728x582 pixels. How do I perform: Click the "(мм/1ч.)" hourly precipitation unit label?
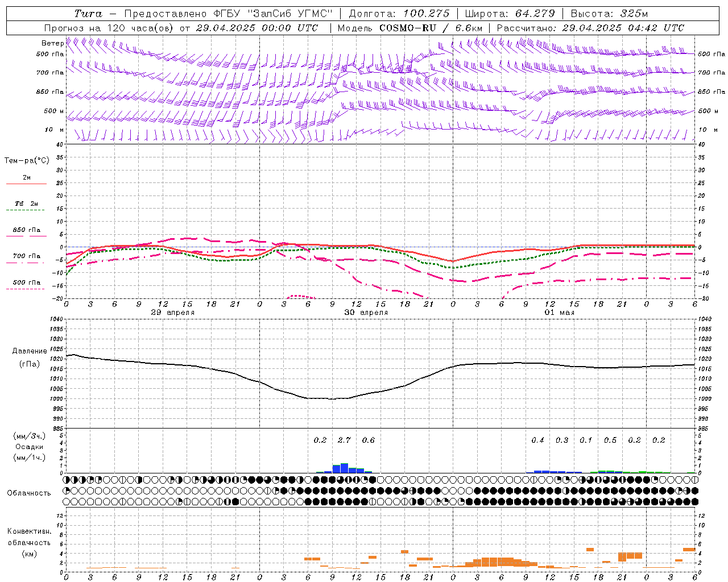(30, 458)
